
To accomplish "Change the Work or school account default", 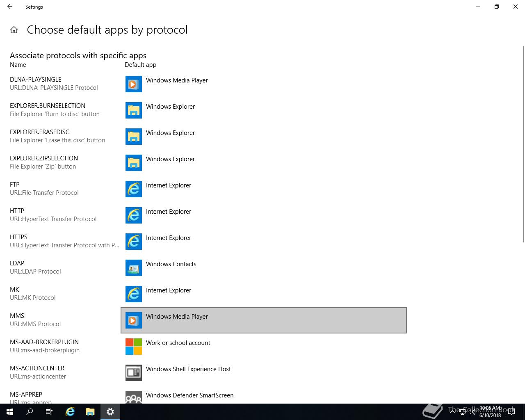I will click(x=264, y=347).
